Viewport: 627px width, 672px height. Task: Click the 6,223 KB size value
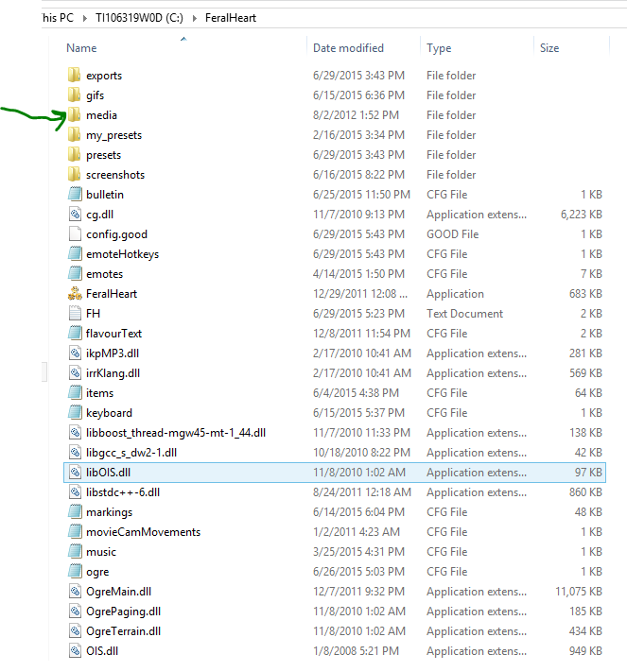tap(581, 215)
